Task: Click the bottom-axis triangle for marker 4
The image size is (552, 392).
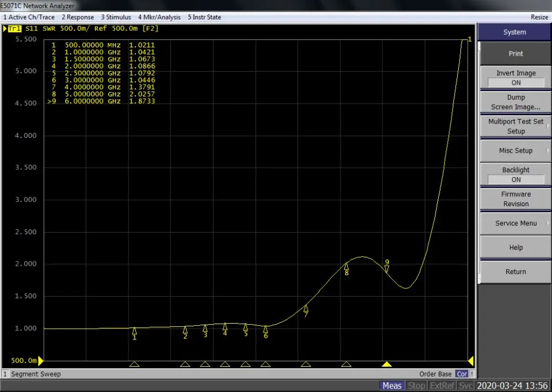Action: point(225,364)
